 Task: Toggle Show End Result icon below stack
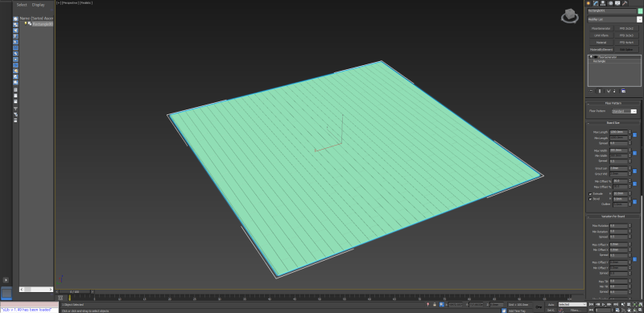[x=600, y=91]
